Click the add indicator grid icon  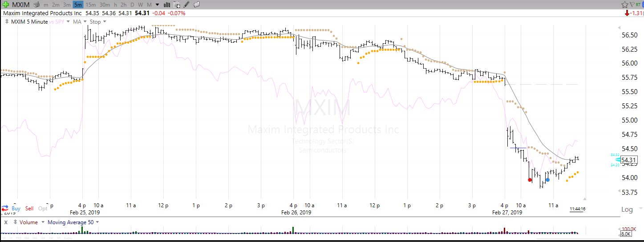[177, 5]
